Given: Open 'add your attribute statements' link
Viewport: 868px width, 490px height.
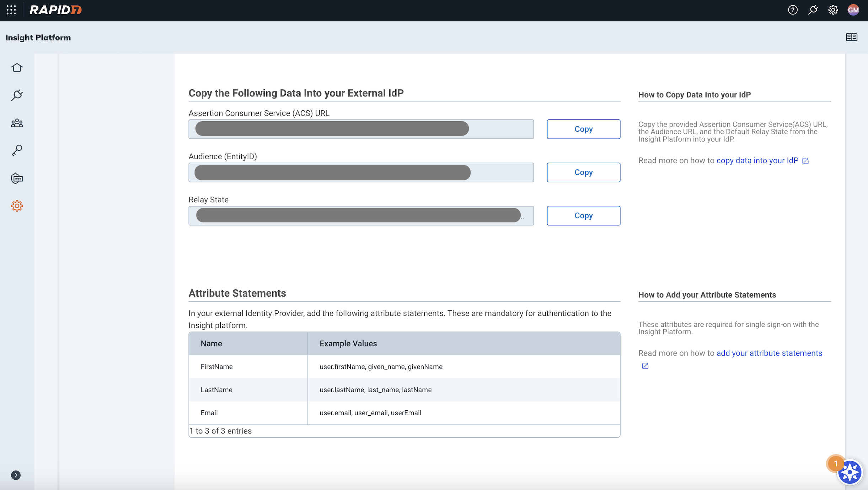Looking at the screenshot, I should coord(769,353).
